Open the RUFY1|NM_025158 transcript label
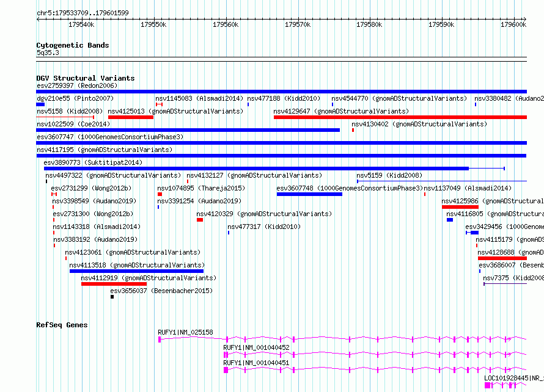 pos(185,332)
